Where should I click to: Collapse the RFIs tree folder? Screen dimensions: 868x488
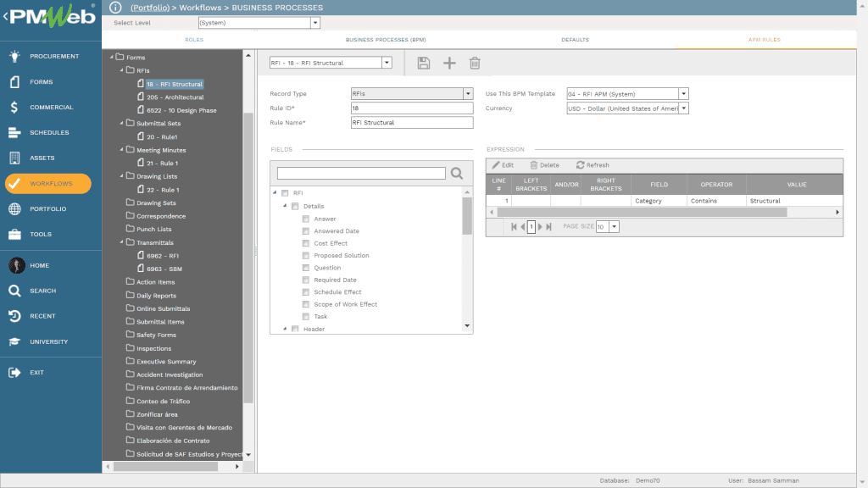(x=122, y=70)
